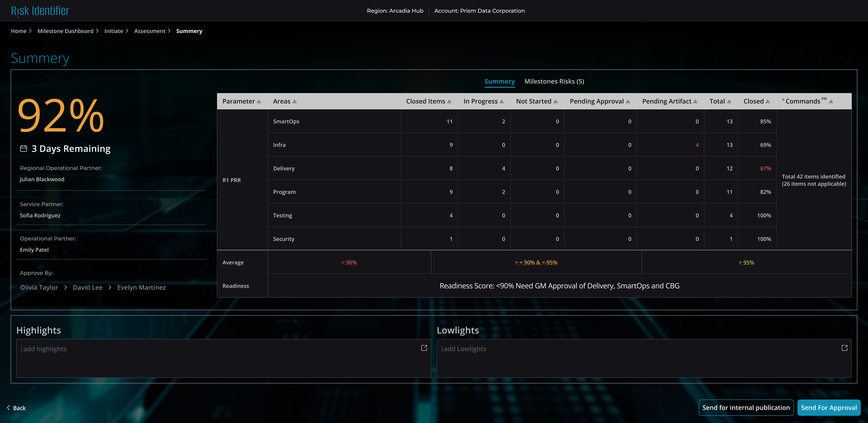Image resolution: width=868 pixels, height=423 pixels.
Task: Sort by Total column arrow
Action: click(729, 101)
